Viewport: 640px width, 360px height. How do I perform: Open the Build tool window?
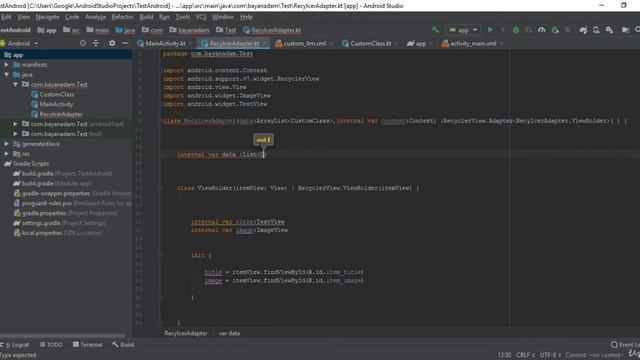[x=123, y=344]
